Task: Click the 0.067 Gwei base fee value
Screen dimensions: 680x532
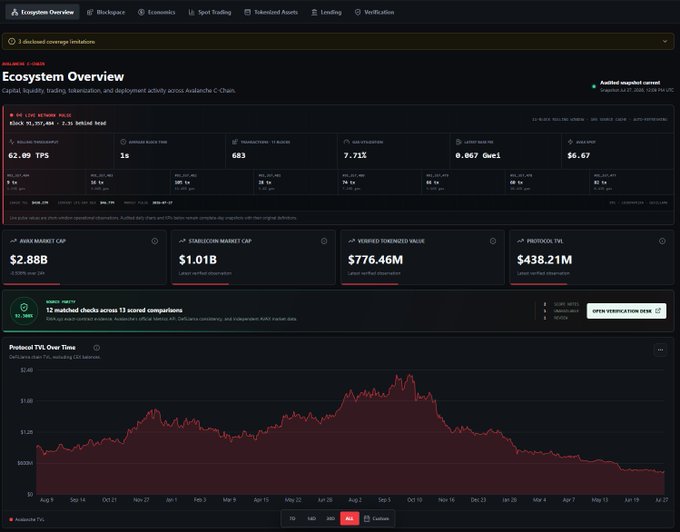Action: click(x=478, y=156)
